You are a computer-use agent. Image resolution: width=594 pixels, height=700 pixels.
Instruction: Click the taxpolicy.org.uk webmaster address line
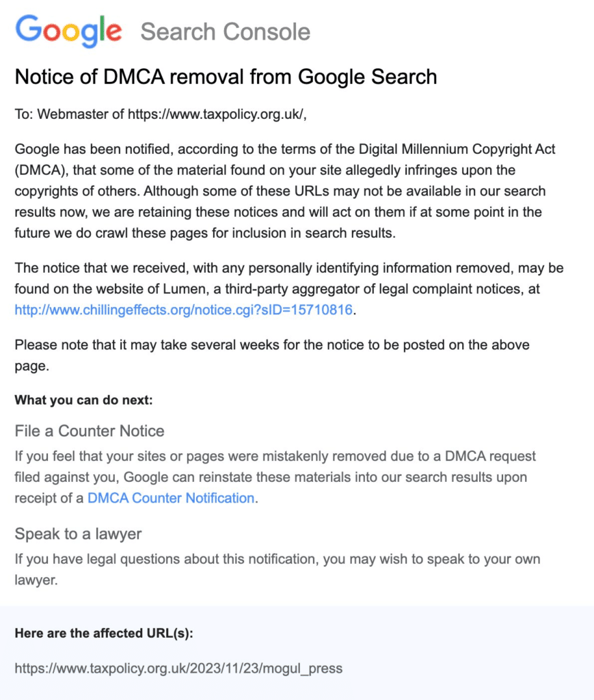(x=161, y=114)
